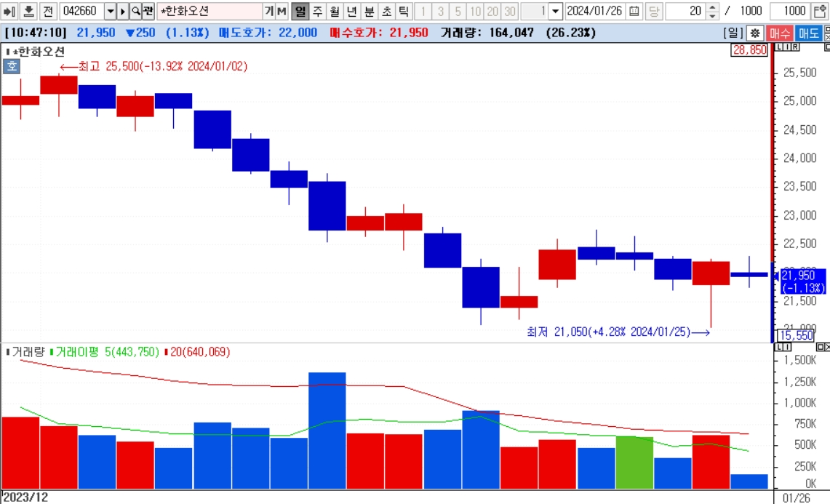The image size is (830, 504).
Task: Click the 매수호가: 21,950 bid text
Action: click(x=378, y=33)
